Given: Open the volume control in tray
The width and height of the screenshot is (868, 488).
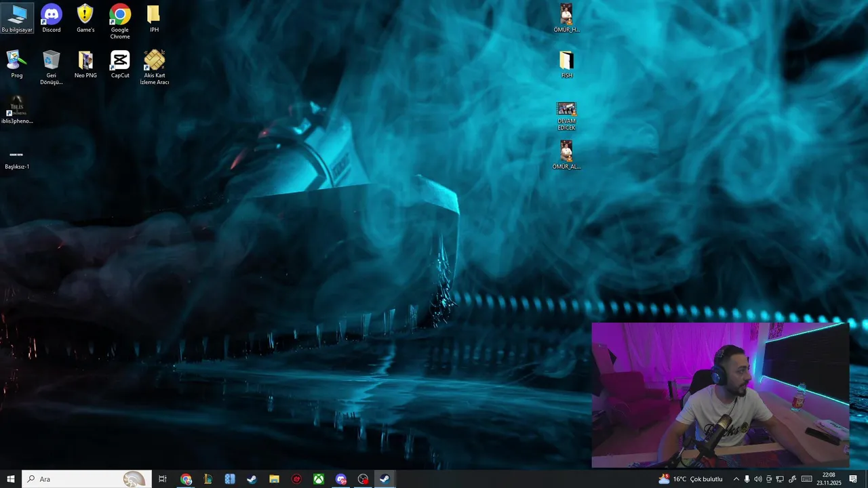Looking at the screenshot, I should (x=758, y=479).
